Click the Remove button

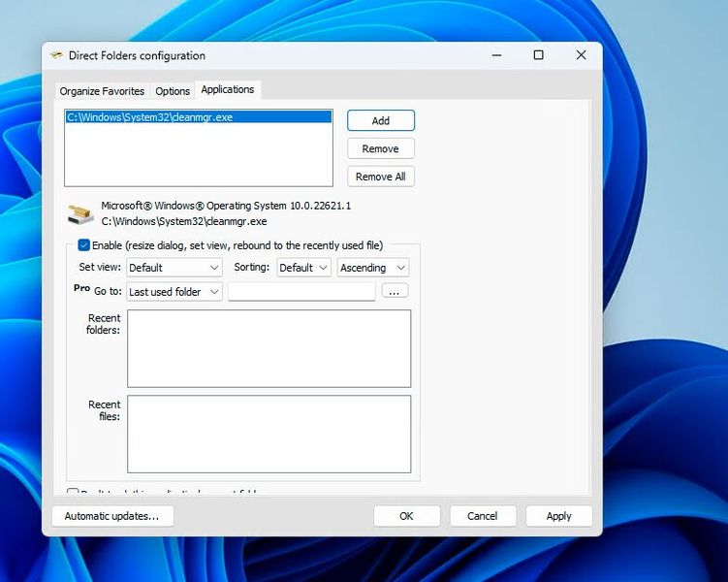381,148
